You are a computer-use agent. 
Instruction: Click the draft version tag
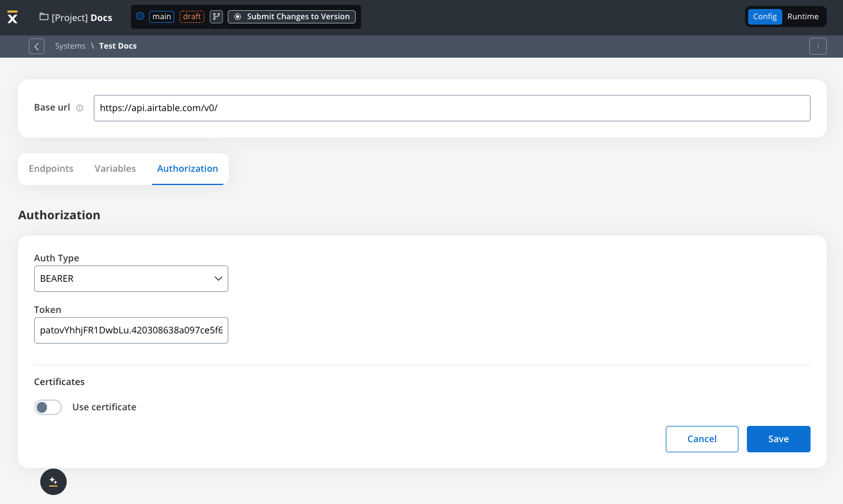point(192,17)
